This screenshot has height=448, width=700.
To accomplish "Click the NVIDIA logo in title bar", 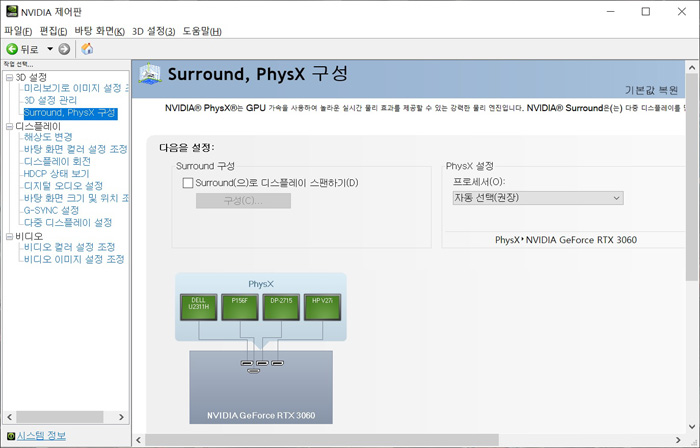I will tap(12, 11).
